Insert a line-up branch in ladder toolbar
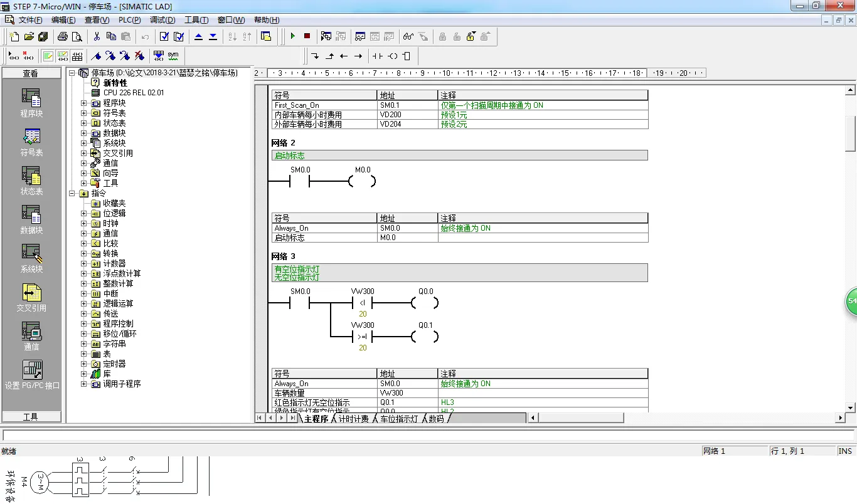 pyautogui.click(x=329, y=56)
